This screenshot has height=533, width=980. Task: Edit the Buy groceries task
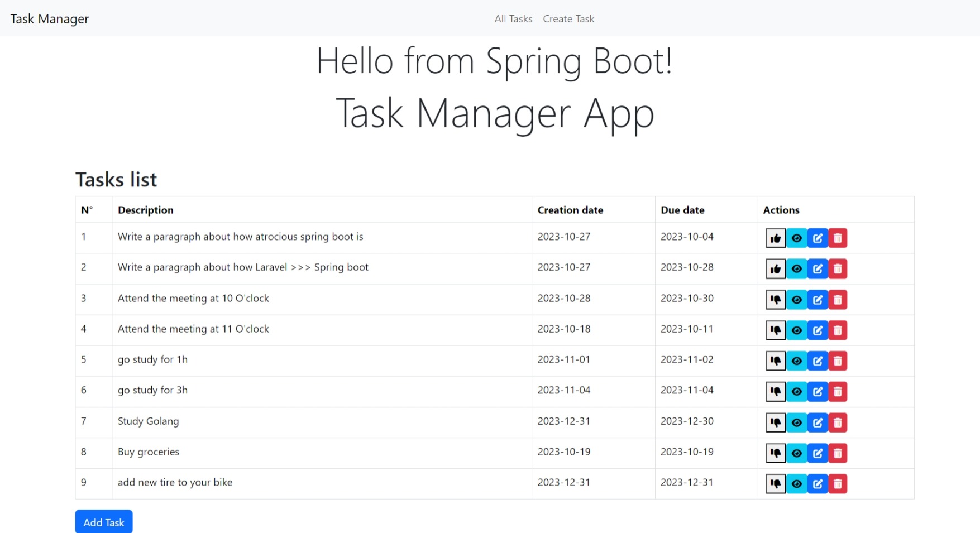coord(818,453)
